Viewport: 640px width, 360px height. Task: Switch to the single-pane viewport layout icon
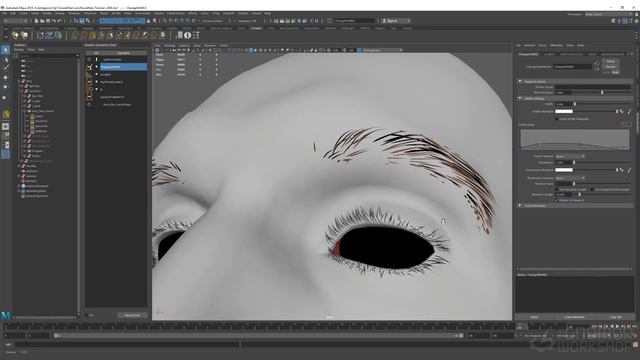[6, 127]
